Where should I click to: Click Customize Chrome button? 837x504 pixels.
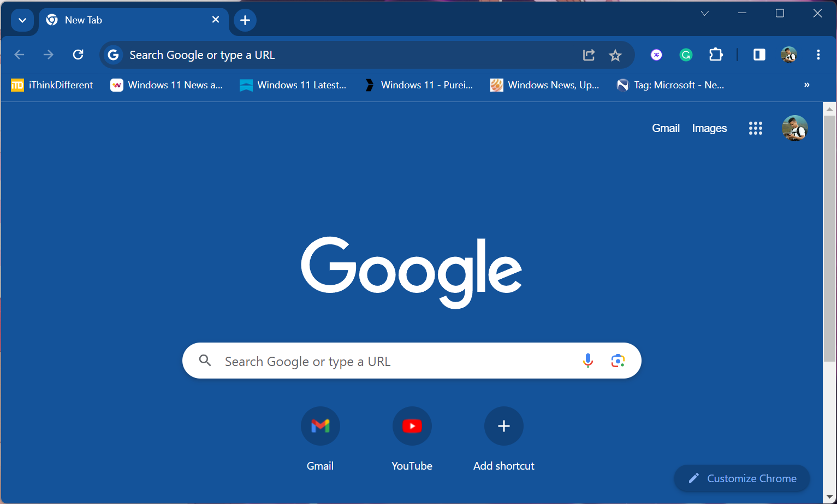point(742,478)
